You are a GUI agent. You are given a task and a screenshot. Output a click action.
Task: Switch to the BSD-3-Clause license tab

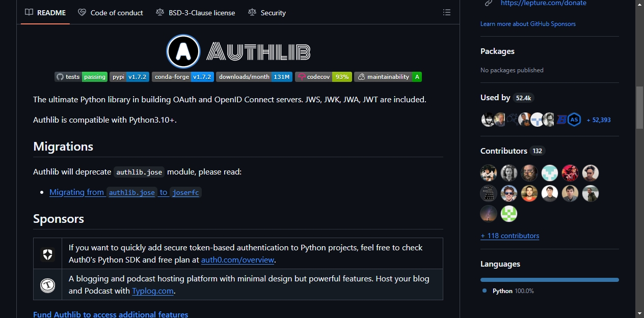click(196, 13)
